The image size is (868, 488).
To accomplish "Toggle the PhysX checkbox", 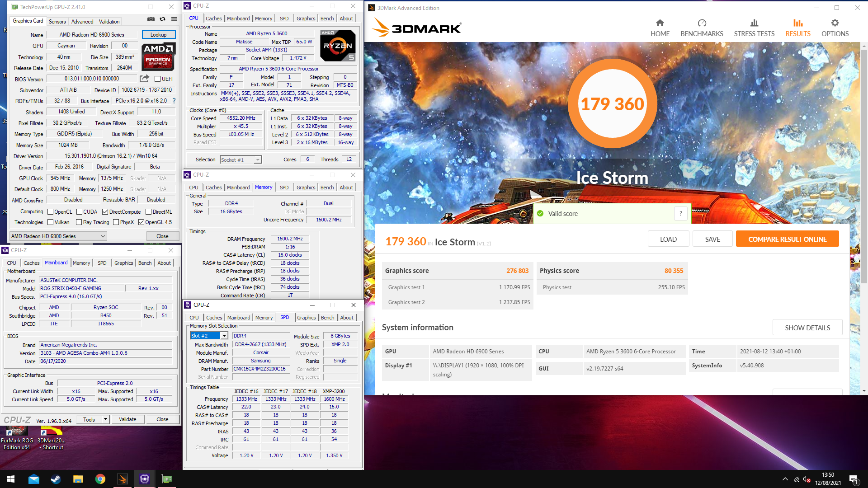I will tap(116, 222).
